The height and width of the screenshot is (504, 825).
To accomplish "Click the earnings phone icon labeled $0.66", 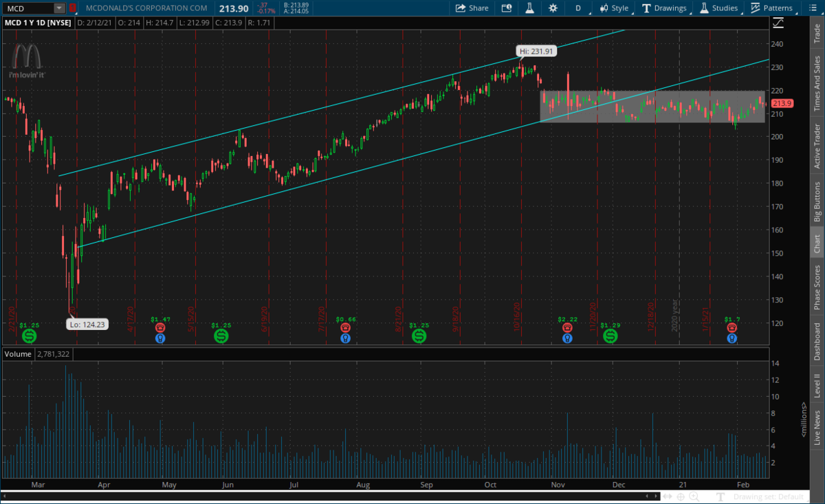I will pyautogui.click(x=346, y=328).
